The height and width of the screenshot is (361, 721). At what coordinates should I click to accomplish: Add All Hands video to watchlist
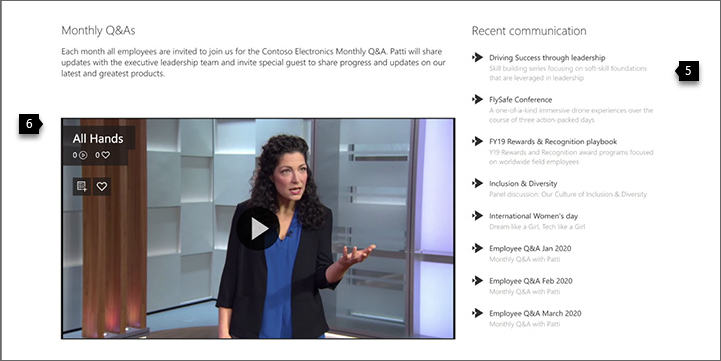[81, 186]
